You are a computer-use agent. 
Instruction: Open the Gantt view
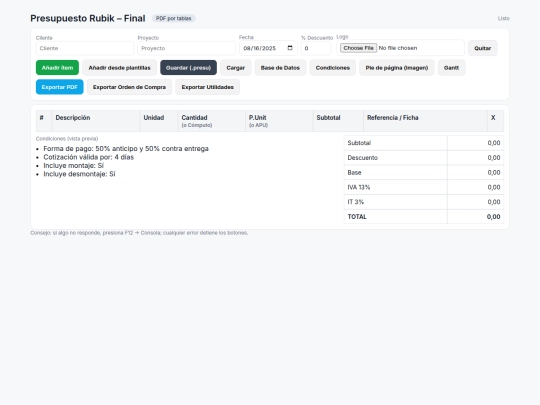[x=451, y=68]
